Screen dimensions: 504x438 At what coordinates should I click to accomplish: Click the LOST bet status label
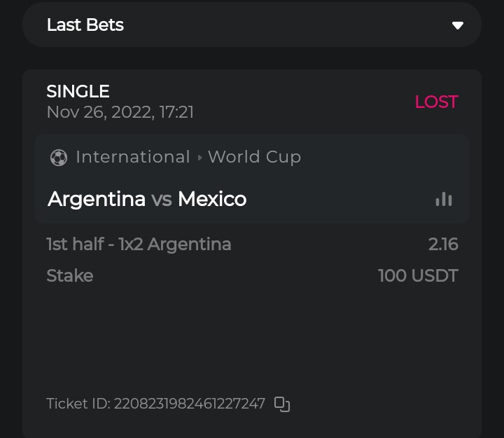coord(436,102)
